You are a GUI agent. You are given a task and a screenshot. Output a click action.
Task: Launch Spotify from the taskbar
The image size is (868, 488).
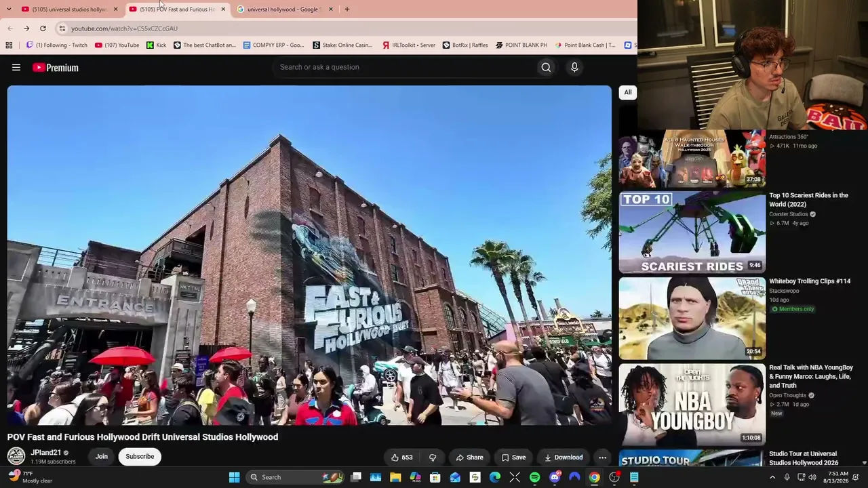534,477
